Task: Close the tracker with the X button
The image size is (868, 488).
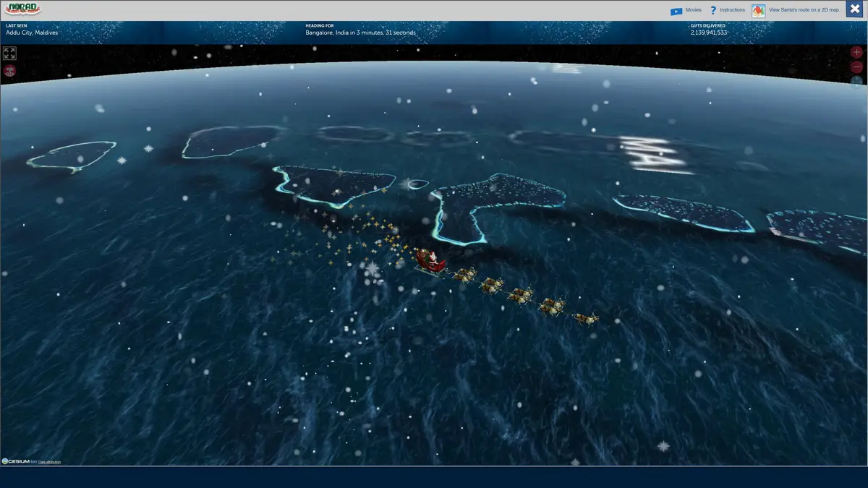Action: point(855,10)
